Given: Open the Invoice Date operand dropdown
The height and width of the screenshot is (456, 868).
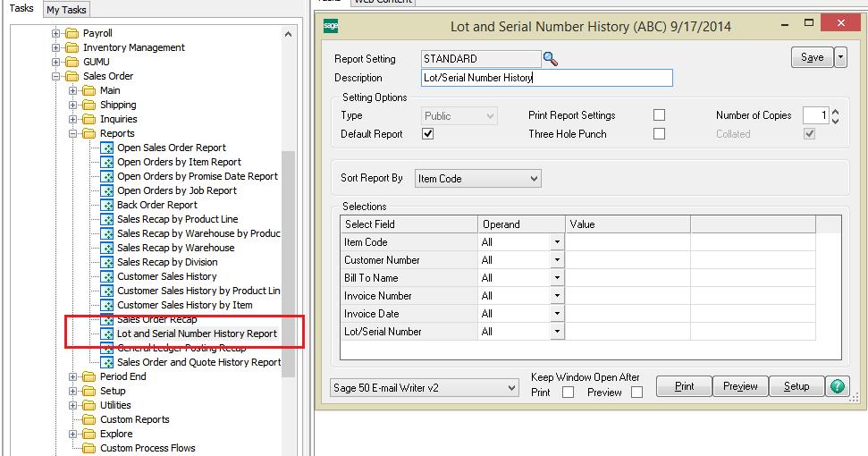Looking at the screenshot, I should tap(557, 314).
